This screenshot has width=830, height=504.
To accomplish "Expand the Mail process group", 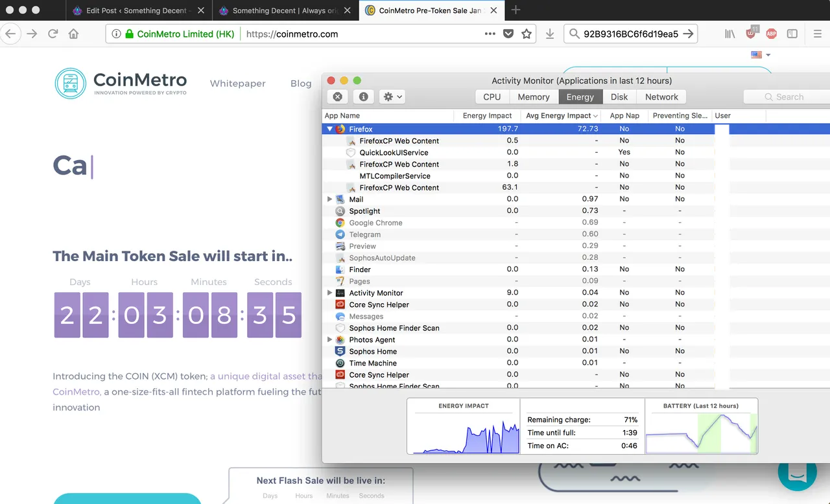I will click(x=329, y=199).
